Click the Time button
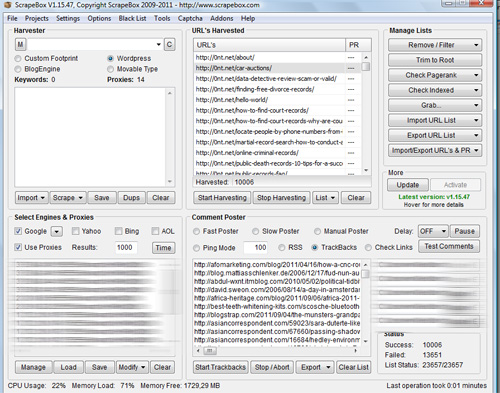The image size is (500, 393). [163, 248]
